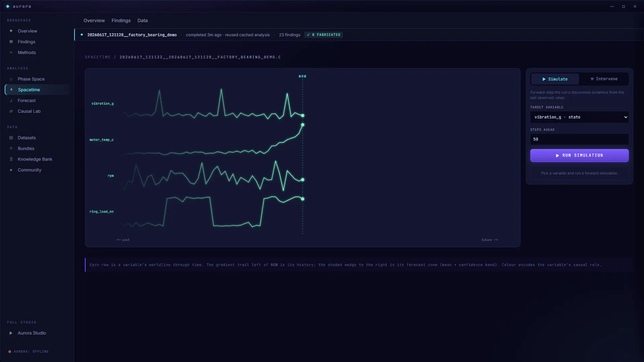Click the NOW timeline marker label
The height and width of the screenshot is (362, 644).
302,76
